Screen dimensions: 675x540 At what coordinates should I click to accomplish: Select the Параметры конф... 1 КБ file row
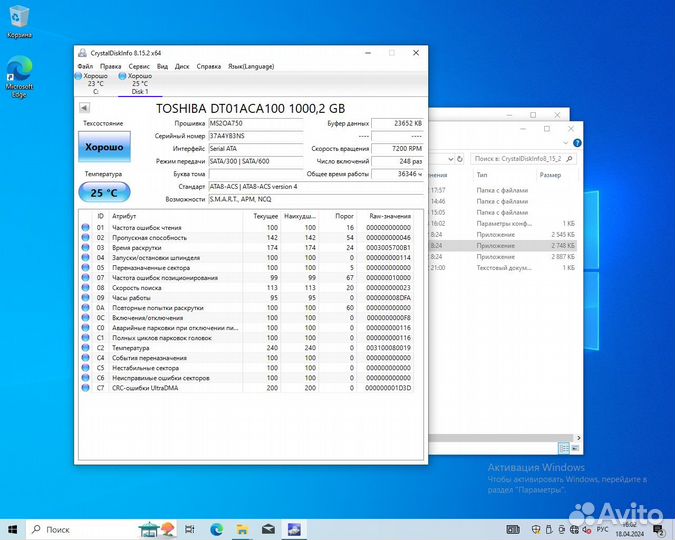coord(503,223)
